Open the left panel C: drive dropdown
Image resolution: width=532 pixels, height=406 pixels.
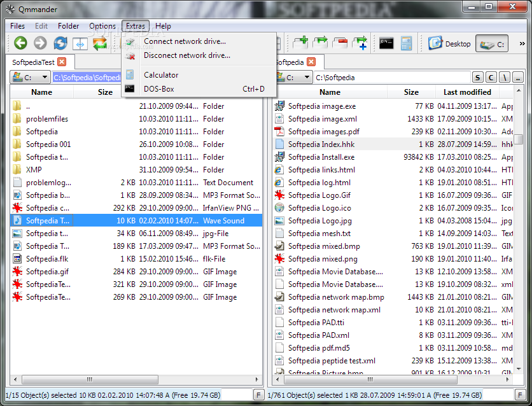(30, 78)
